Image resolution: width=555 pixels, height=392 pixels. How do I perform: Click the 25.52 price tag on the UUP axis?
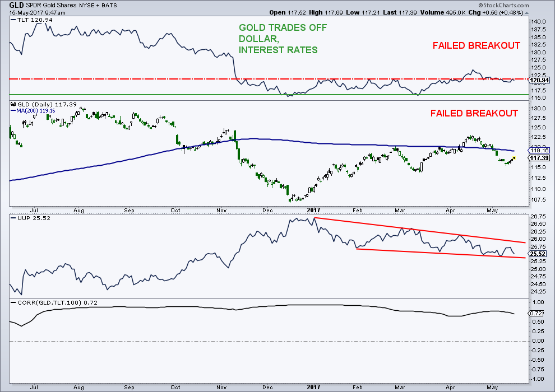(538, 254)
